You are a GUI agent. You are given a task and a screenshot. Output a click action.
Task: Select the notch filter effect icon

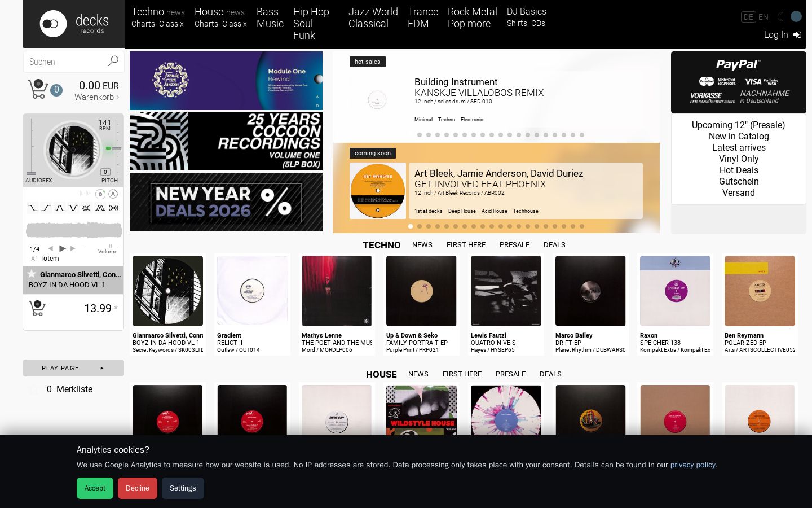click(73, 208)
